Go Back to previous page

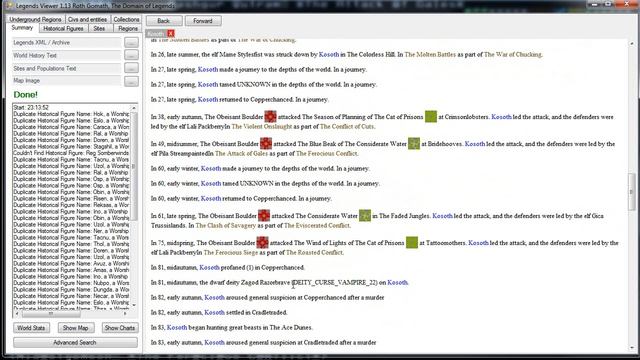pos(164,21)
